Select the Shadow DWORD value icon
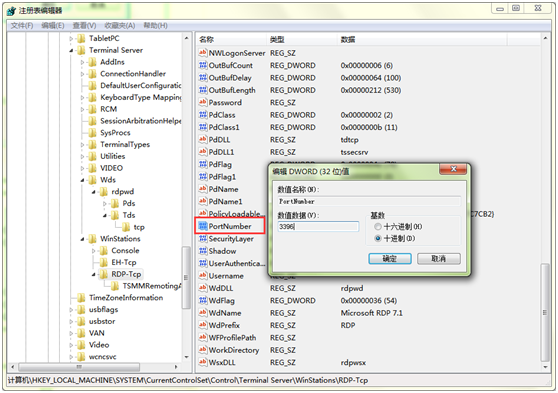This screenshot has height=393, width=558. 203,251
